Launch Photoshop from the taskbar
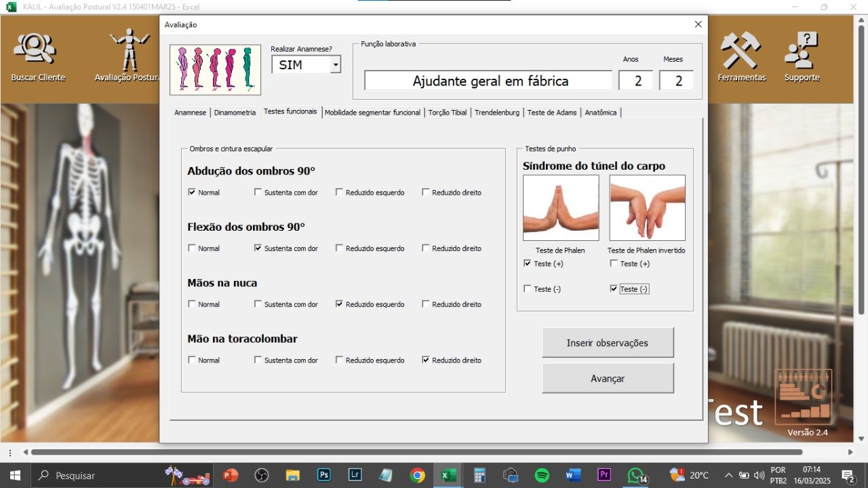Image resolution: width=868 pixels, height=488 pixels. click(323, 475)
